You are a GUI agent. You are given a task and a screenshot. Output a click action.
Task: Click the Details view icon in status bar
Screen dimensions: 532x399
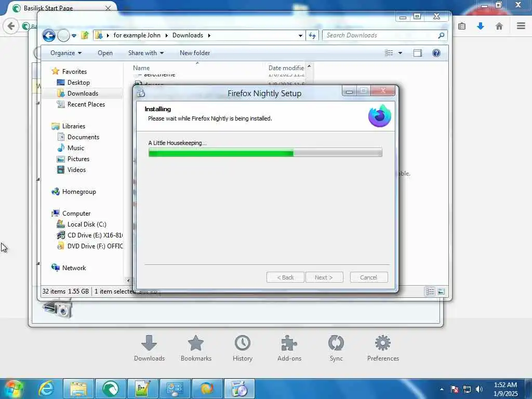click(x=430, y=291)
